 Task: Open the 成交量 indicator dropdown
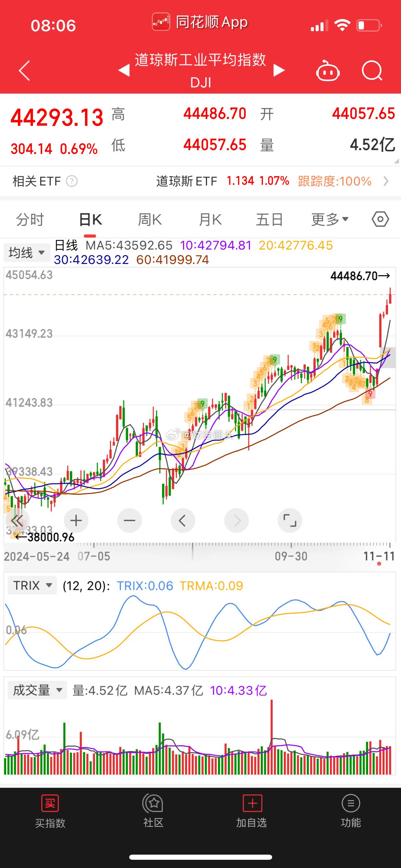pos(37,690)
